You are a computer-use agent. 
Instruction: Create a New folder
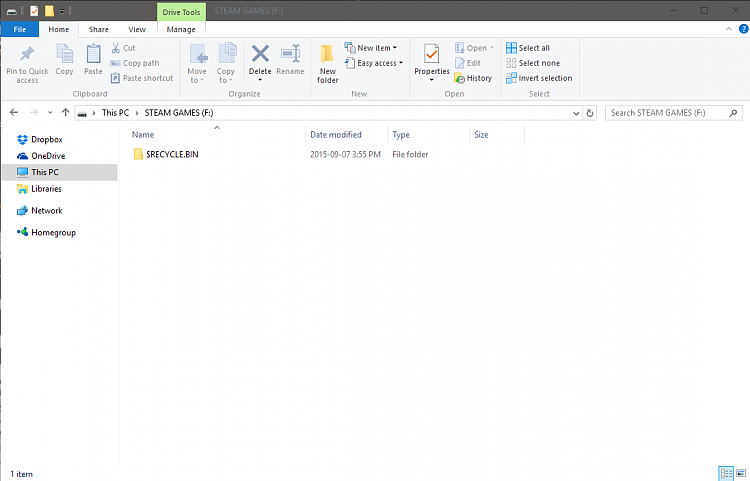click(x=328, y=64)
